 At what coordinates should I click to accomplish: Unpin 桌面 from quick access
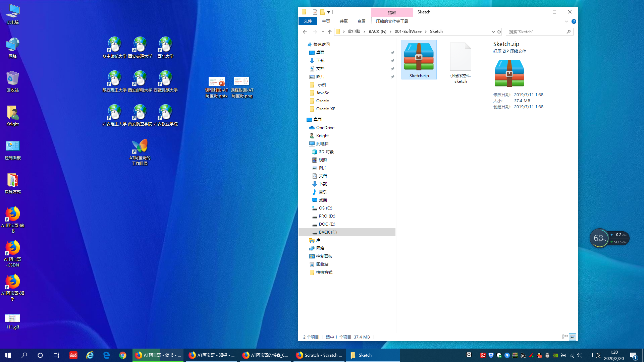(x=392, y=53)
